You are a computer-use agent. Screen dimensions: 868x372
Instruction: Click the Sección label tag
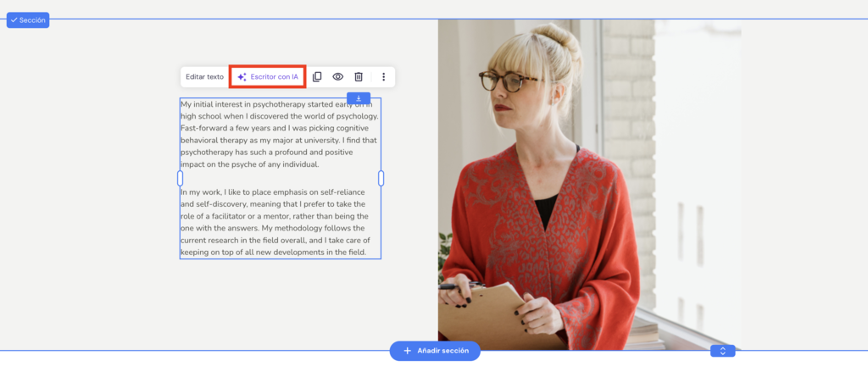28,20
